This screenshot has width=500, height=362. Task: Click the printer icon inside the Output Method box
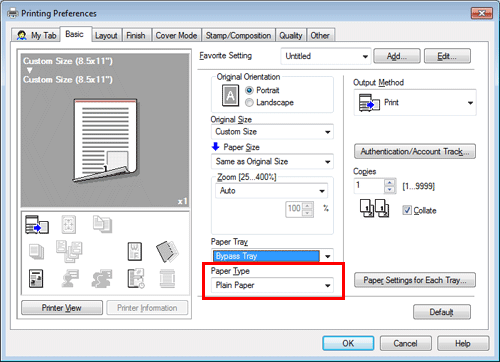pyautogui.click(x=369, y=103)
